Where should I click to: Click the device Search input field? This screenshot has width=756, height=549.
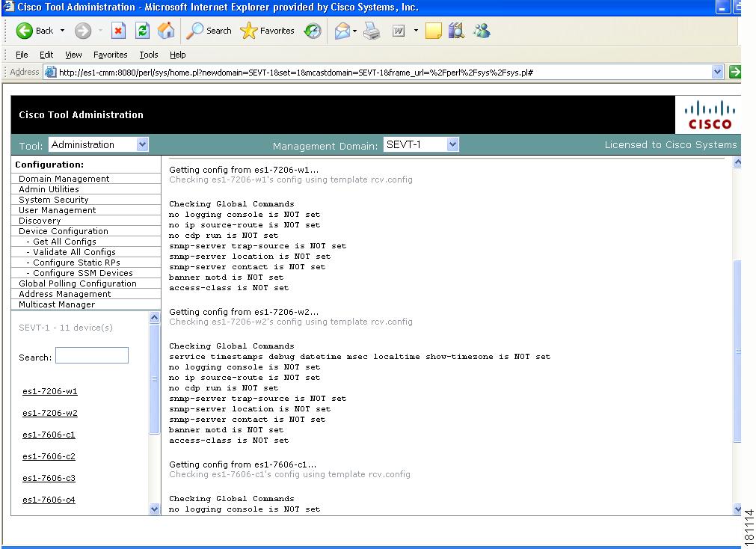click(x=92, y=355)
